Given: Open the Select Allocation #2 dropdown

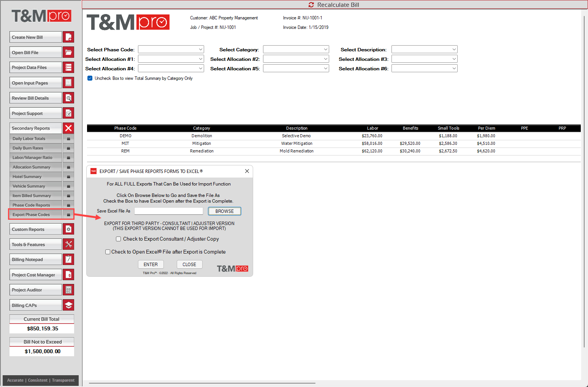Looking at the screenshot, I should [296, 59].
